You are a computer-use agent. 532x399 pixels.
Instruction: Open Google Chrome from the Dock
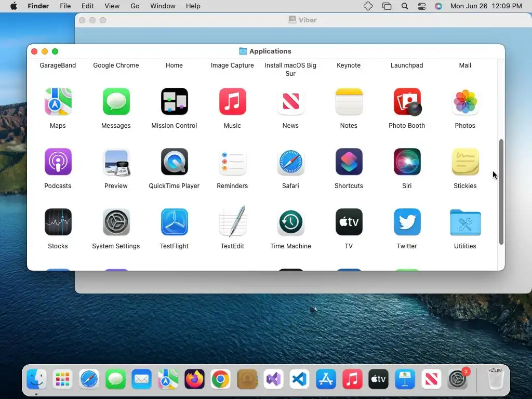(x=220, y=379)
